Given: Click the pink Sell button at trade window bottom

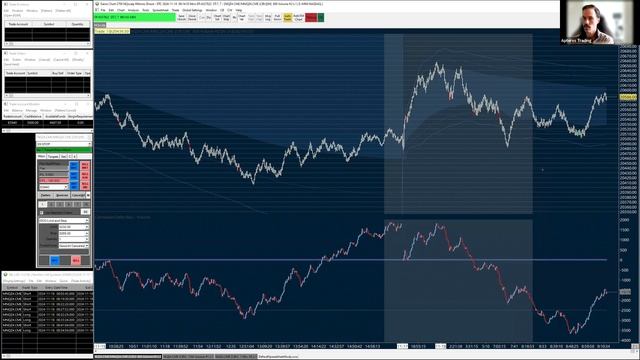Looking at the screenshot, I should (x=76, y=260).
